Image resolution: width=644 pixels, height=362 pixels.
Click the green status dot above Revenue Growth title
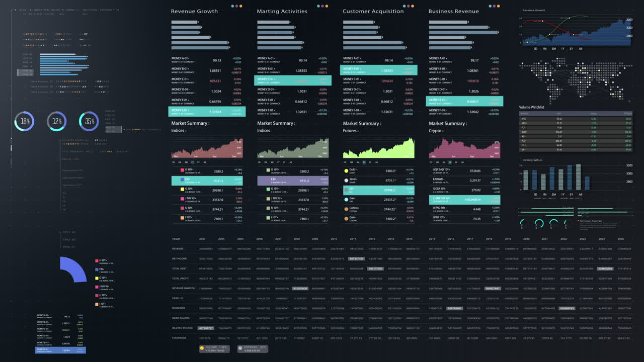232,6
